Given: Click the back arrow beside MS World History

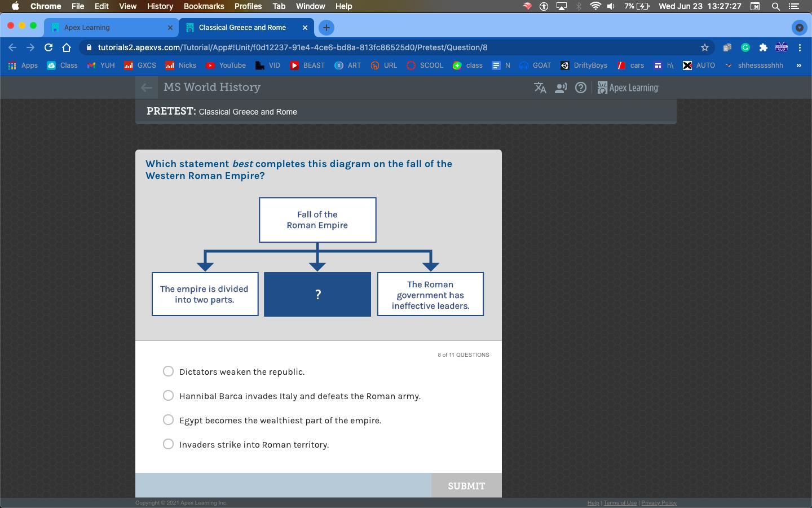Looking at the screenshot, I should [x=147, y=87].
